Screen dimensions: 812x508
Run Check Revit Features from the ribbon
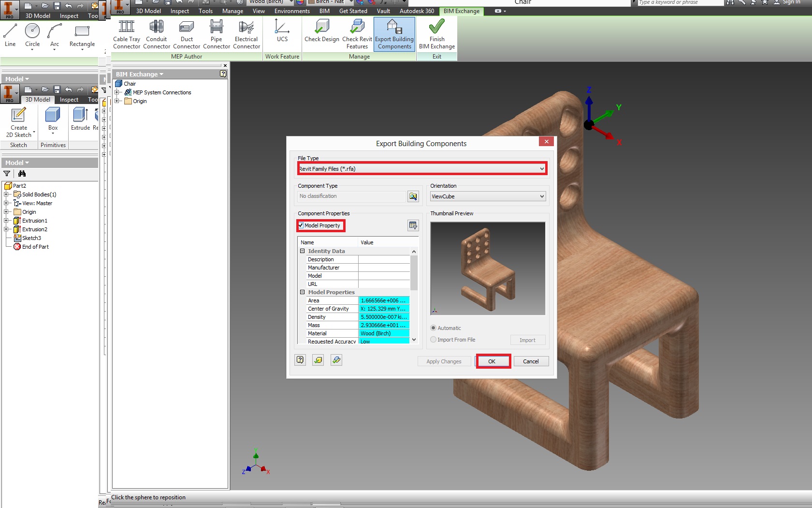(357, 34)
